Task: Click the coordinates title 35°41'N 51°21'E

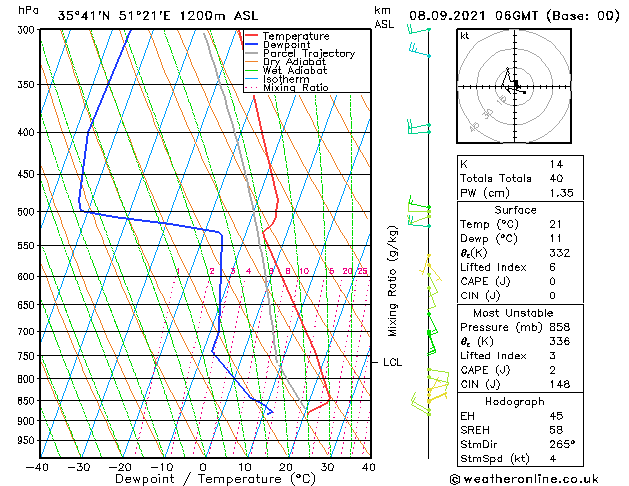Action: tap(114, 16)
